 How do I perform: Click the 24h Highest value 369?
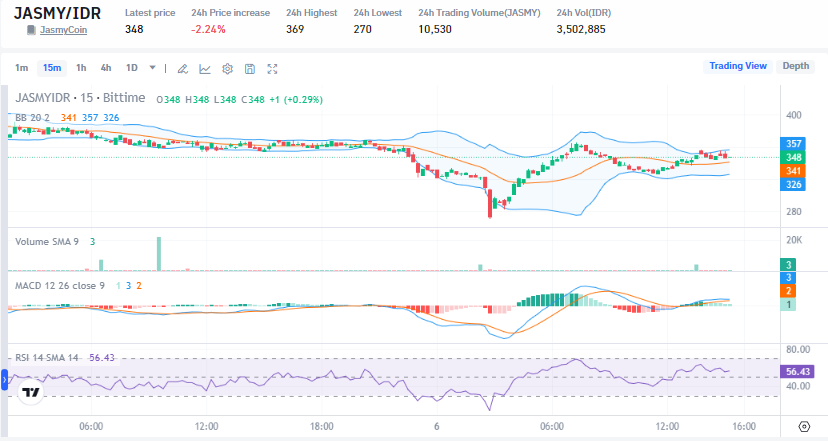295,30
